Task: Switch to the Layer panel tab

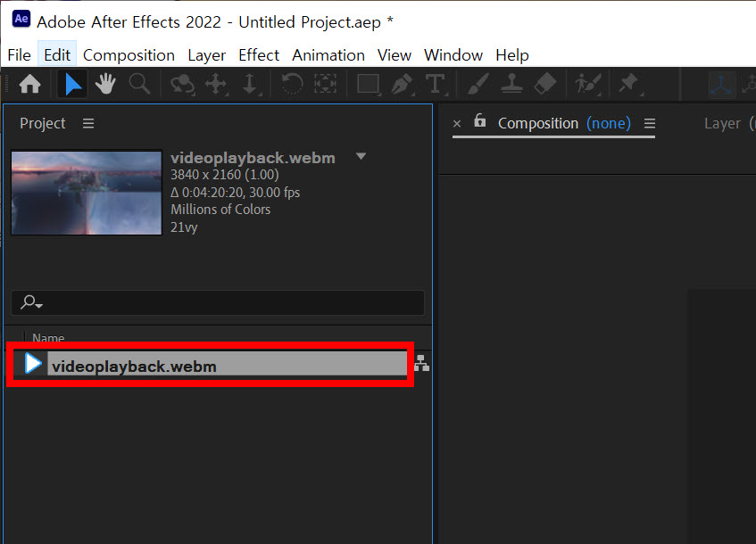Action: (x=722, y=124)
